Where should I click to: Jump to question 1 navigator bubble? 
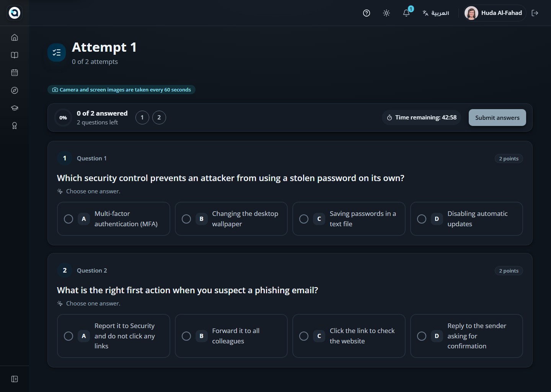click(x=142, y=118)
